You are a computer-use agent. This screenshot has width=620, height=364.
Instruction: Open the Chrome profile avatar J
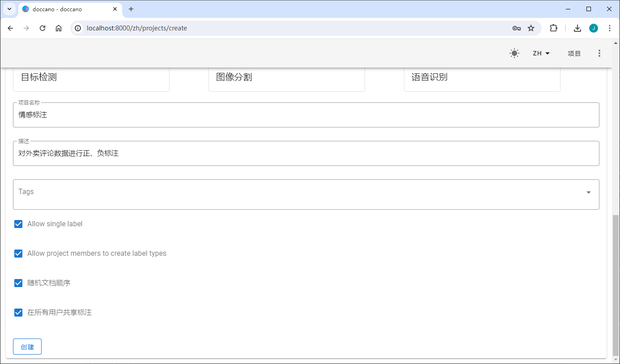tap(594, 28)
